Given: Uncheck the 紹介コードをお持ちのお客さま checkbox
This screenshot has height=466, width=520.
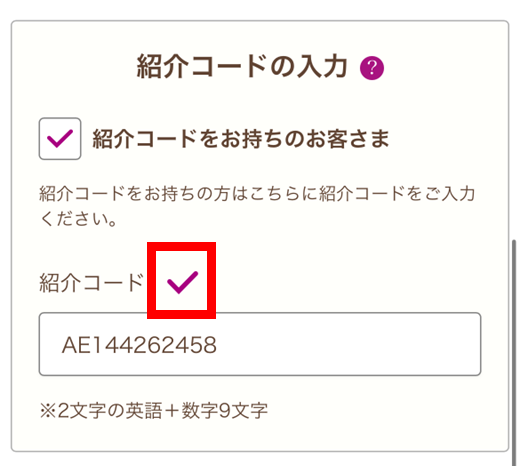Looking at the screenshot, I should point(60,139).
